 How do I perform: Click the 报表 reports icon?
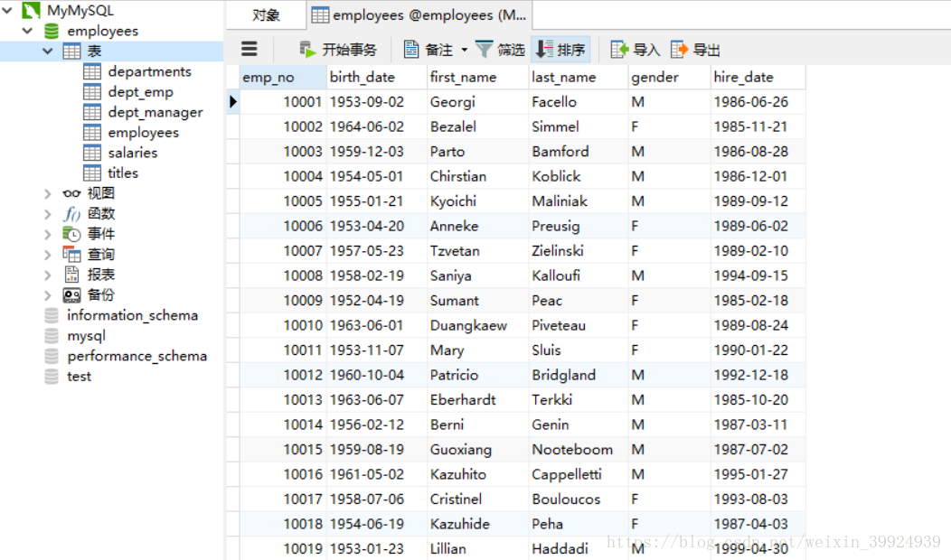pyautogui.click(x=71, y=275)
